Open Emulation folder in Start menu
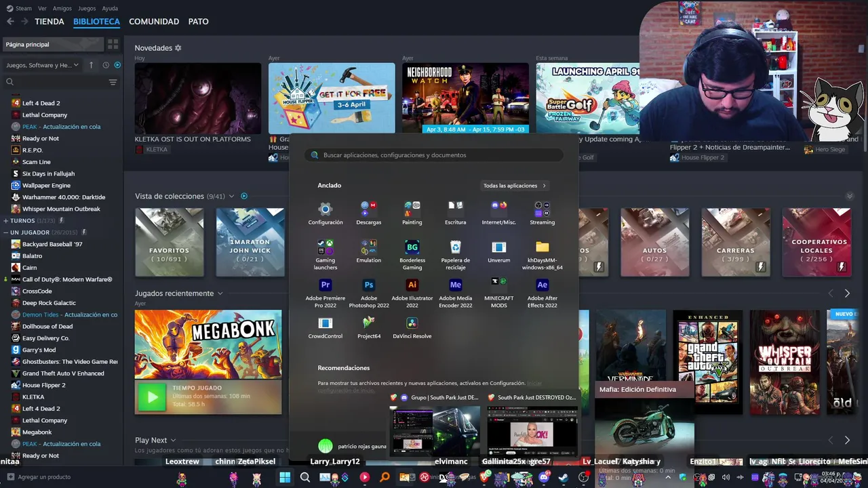 point(369,251)
